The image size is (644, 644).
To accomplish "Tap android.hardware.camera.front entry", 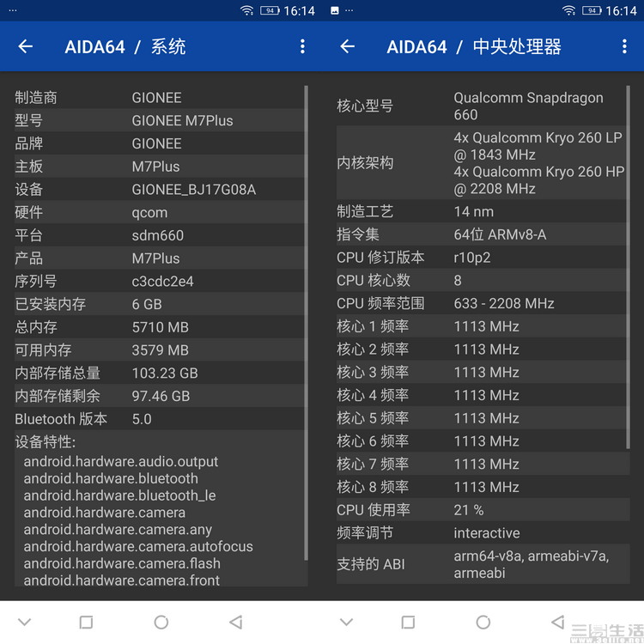I will coord(122,580).
